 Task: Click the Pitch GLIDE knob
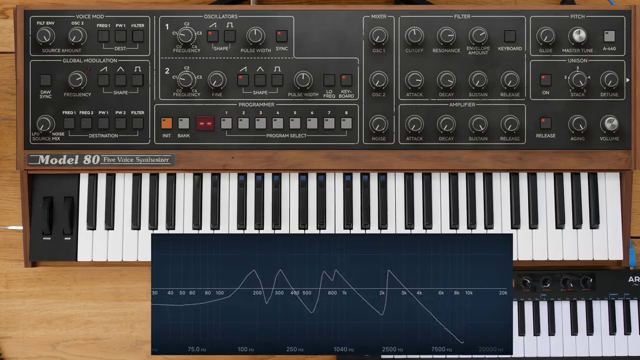tap(546, 36)
